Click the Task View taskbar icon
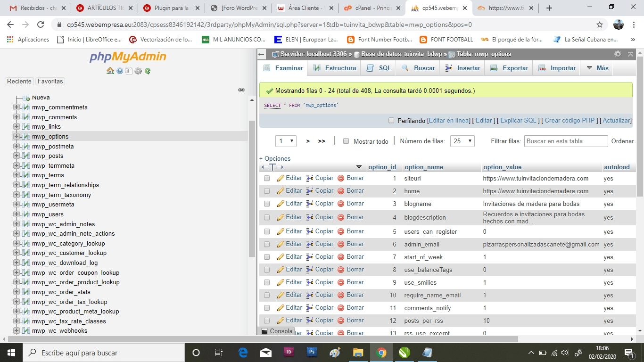The image size is (644, 362). 219,353
